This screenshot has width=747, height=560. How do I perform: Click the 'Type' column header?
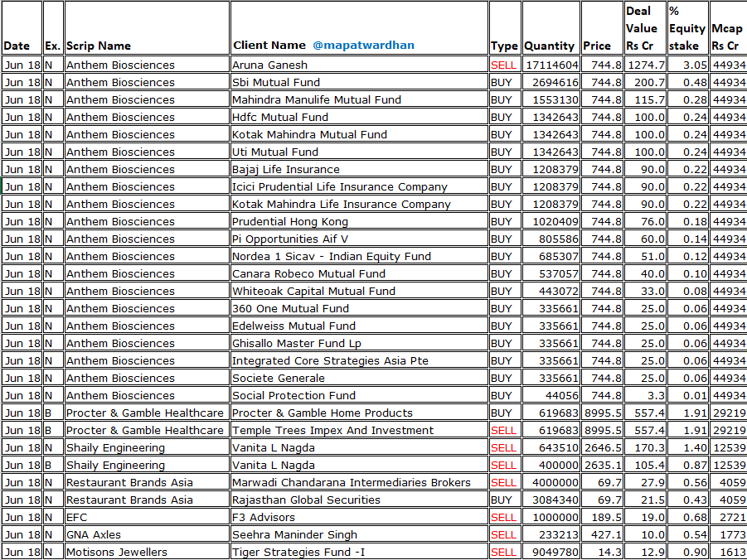(x=505, y=27)
